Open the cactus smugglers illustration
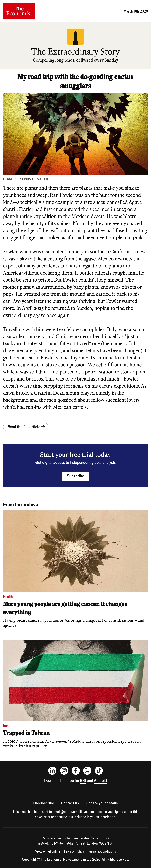 coord(75,134)
